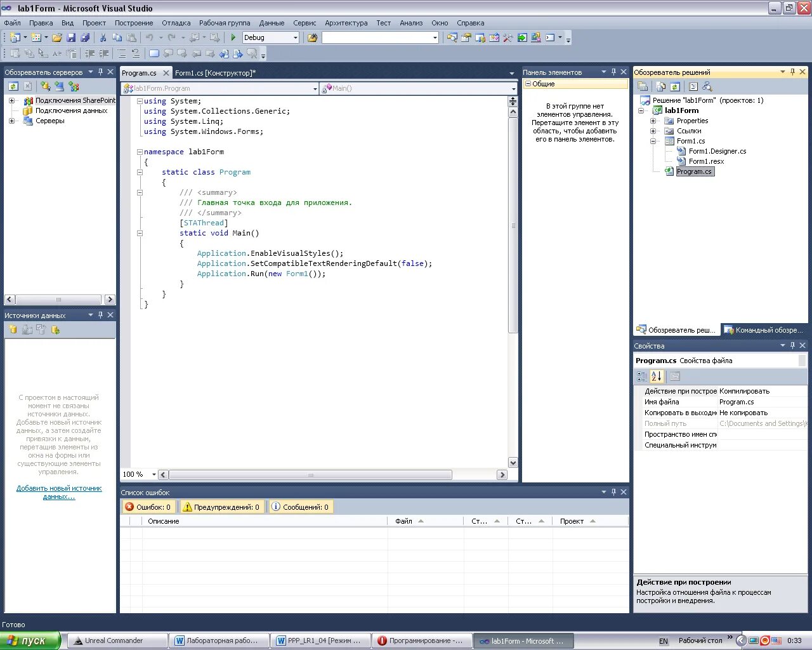Viewport: 812px width, 650px height.
Task: Sort error list by Файл column
Action: [425, 521]
